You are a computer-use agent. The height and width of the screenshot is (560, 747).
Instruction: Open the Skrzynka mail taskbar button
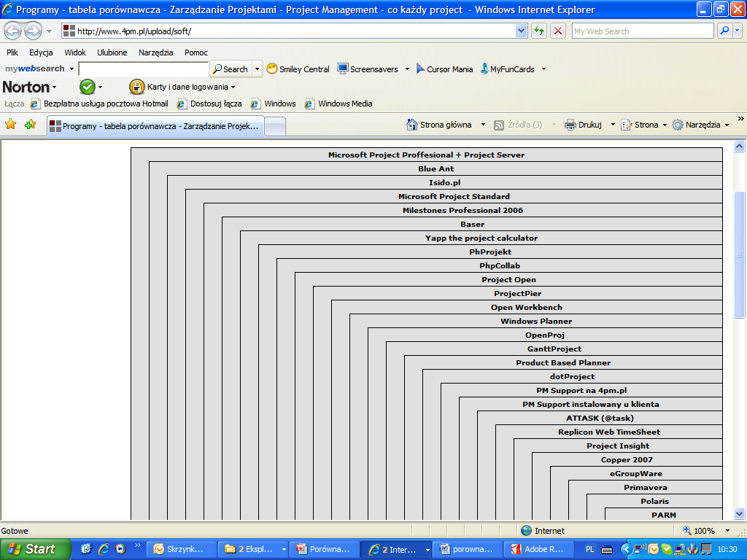(x=180, y=549)
